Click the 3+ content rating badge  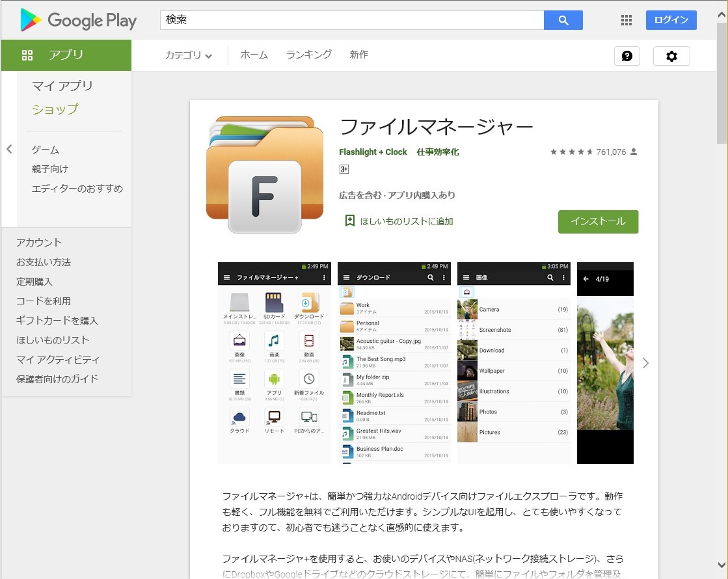[344, 169]
